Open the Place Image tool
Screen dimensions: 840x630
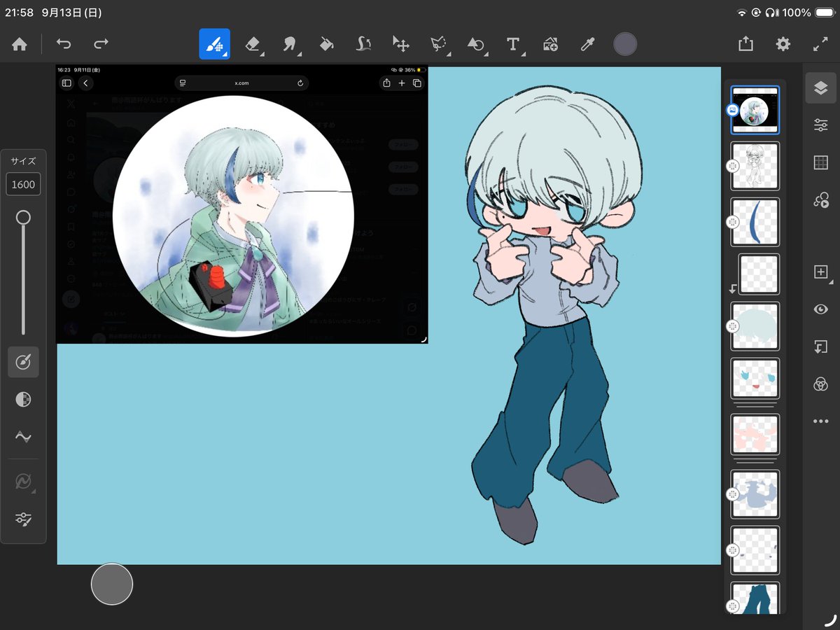[550, 44]
